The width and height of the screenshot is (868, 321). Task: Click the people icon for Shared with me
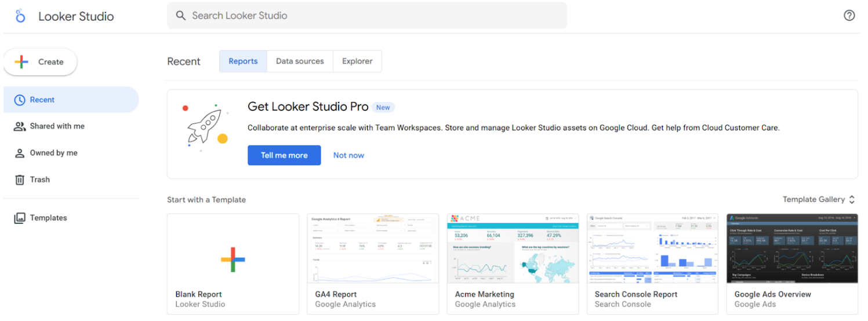(x=20, y=126)
